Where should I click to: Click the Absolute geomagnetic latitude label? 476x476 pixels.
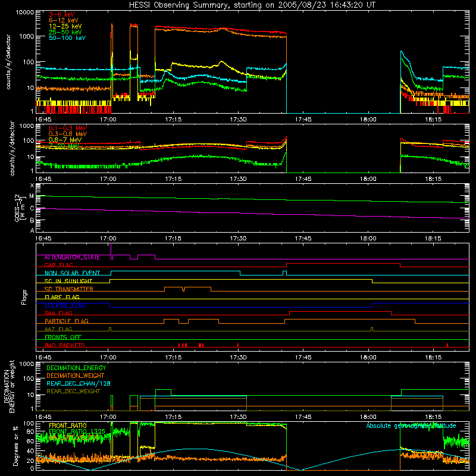(x=411, y=425)
